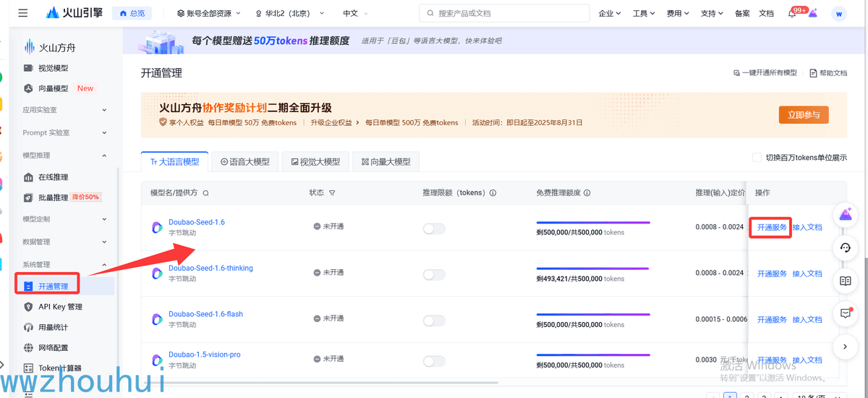The image size is (868, 398).
Task: Show info tooltip for 免费推理额度
Action: (x=587, y=193)
